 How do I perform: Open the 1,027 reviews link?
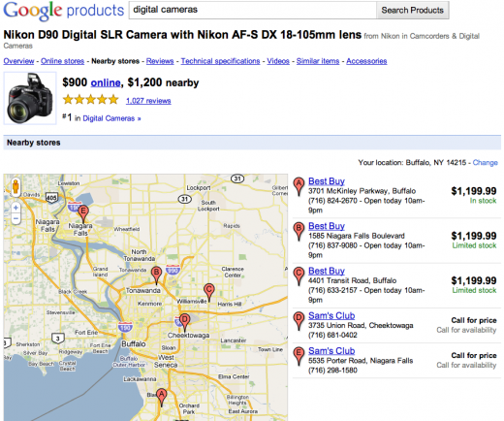(x=148, y=101)
